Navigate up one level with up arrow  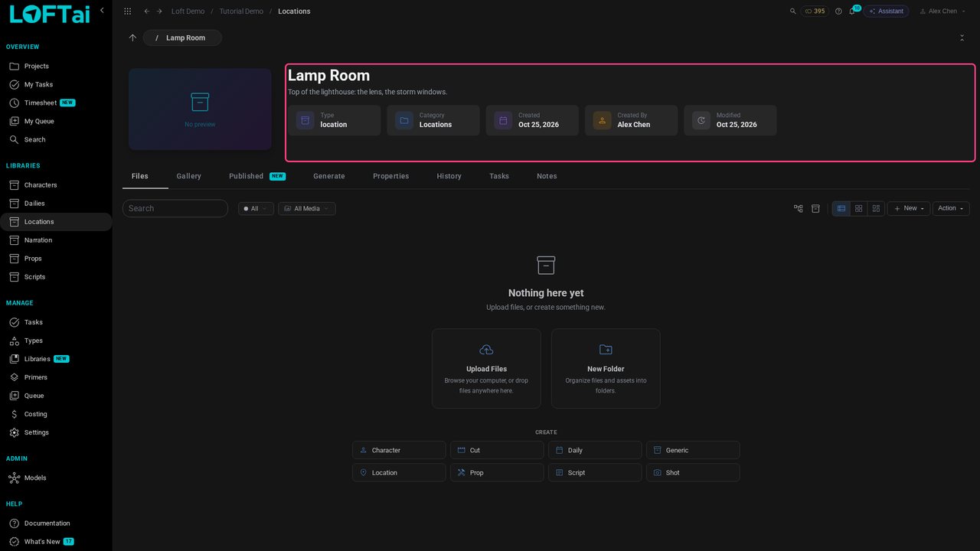(x=132, y=37)
